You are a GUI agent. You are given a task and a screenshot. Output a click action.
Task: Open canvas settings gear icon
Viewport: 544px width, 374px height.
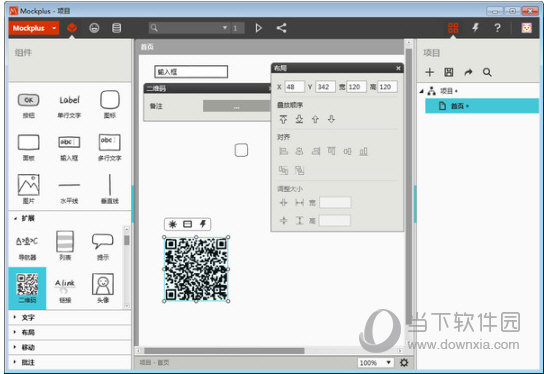[x=404, y=363]
